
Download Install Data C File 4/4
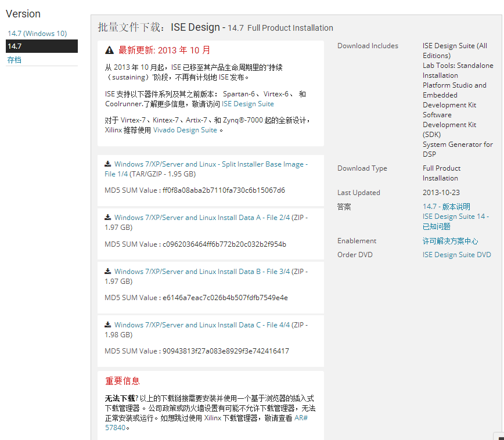[202, 325]
